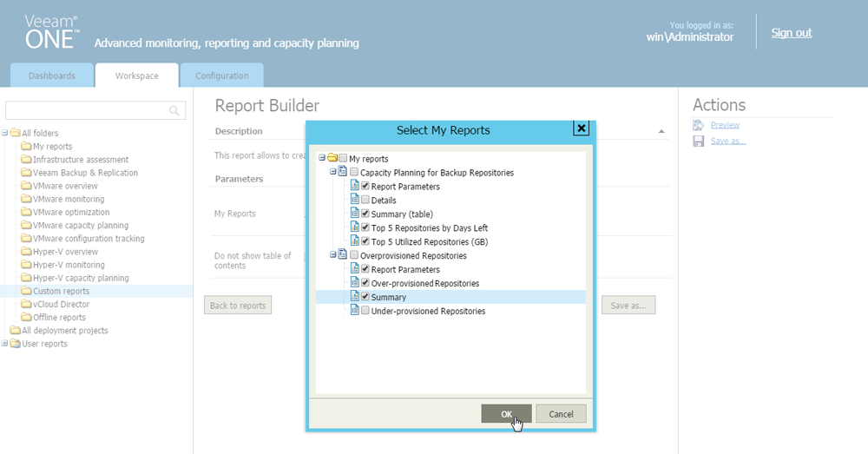Check the Under-provisioned Repositories checkbox
This screenshot has height=454, width=868.
point(365,311)
